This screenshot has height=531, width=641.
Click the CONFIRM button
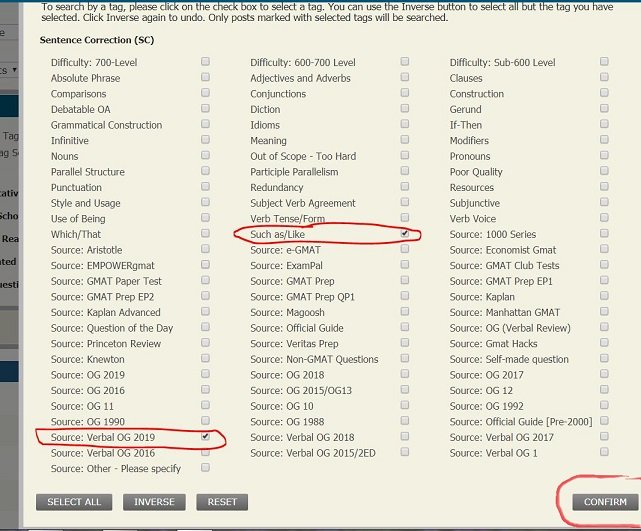pyautogui.click(x=605, y=502)
